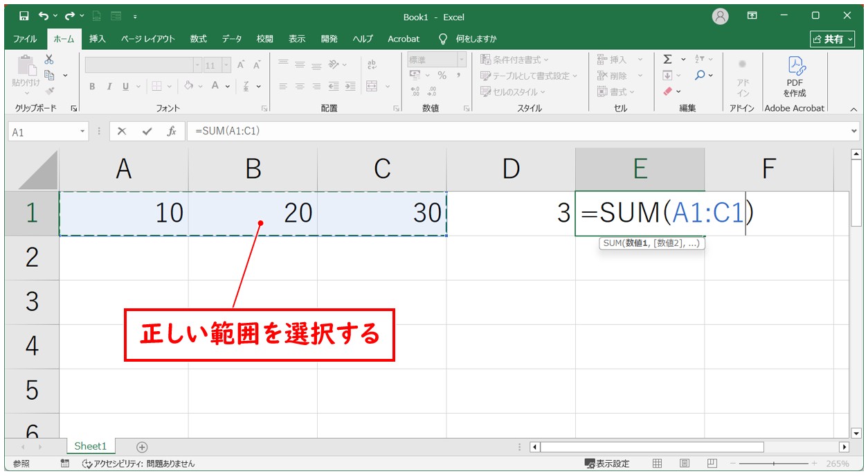Click the zoom slider in status bar

(775, 464)
